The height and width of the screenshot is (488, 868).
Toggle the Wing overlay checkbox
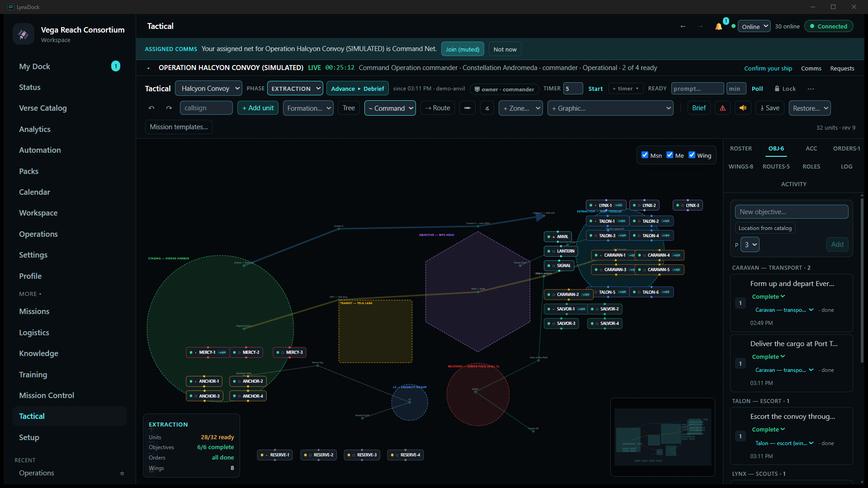click(692, 155)
